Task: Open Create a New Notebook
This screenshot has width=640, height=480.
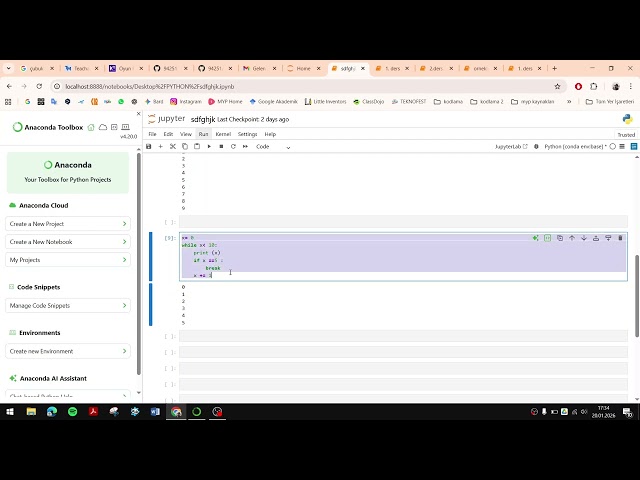Action: [x=68, y=242]
